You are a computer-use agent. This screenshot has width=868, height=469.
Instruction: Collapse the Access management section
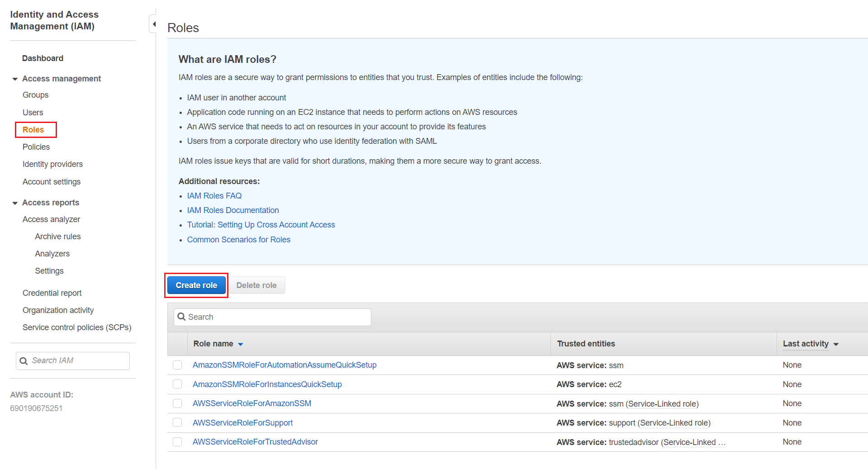(15, 79)
